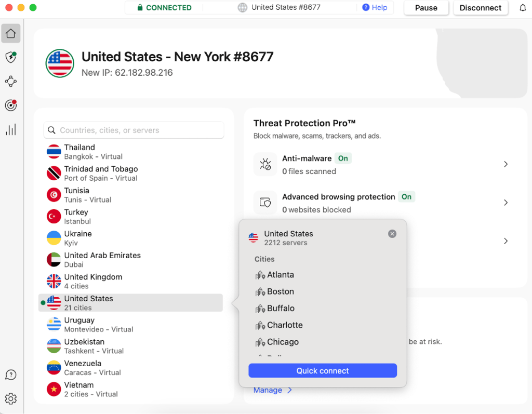Click the CONNECTED status indicator

coord(164,7)
